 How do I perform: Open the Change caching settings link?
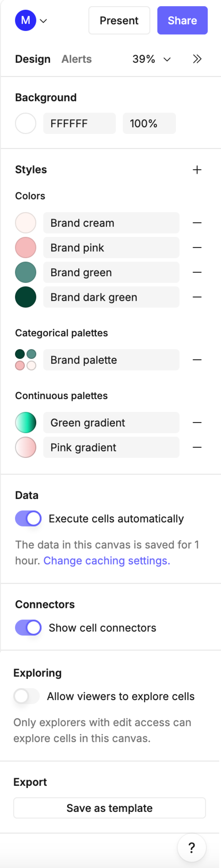click(107, 560)
